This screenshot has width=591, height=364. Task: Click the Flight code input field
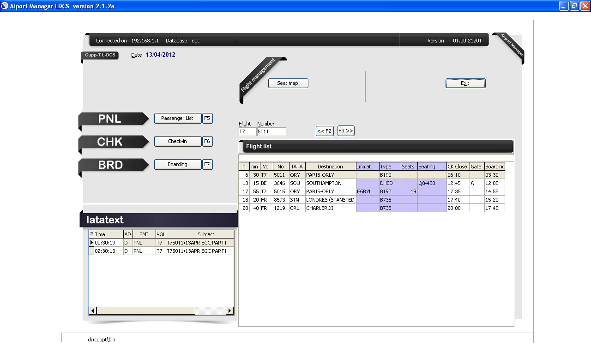pyautogui.click(x=247, y=132)
